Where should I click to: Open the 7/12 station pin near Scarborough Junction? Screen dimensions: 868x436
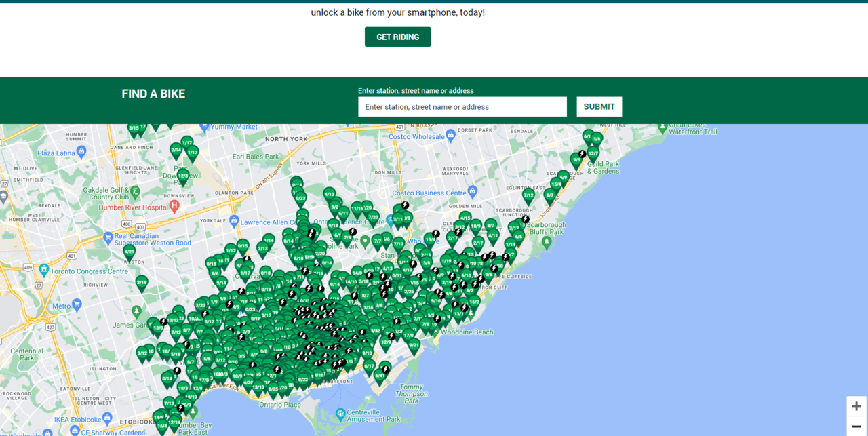pyautogui.click(x=528, y=195)
